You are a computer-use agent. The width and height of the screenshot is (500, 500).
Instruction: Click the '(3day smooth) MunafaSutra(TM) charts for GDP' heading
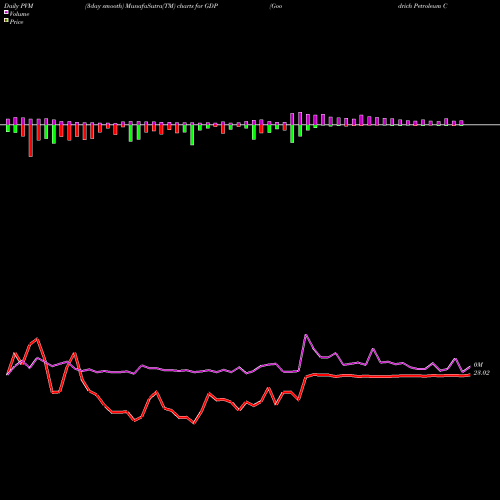click(151, 6)
